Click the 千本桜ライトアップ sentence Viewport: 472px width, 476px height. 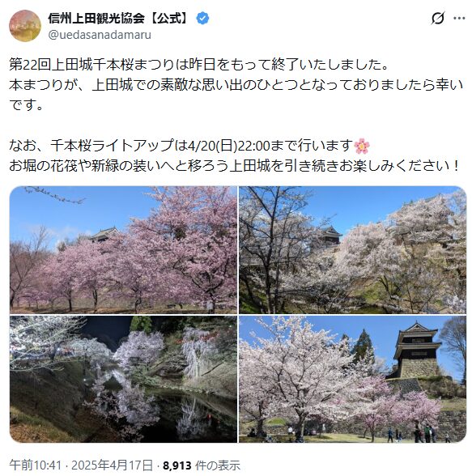point(189,146)
